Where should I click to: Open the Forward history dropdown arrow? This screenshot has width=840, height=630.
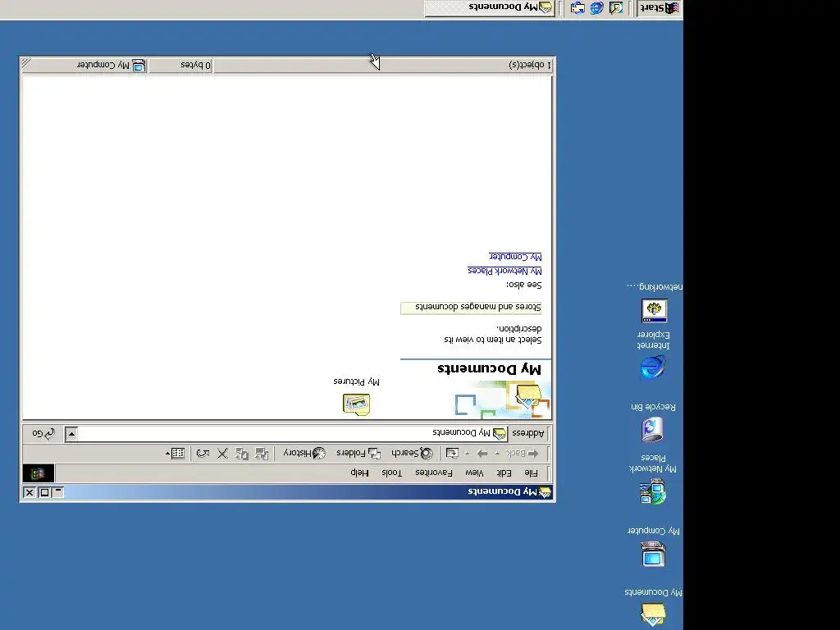click(467, 454)
